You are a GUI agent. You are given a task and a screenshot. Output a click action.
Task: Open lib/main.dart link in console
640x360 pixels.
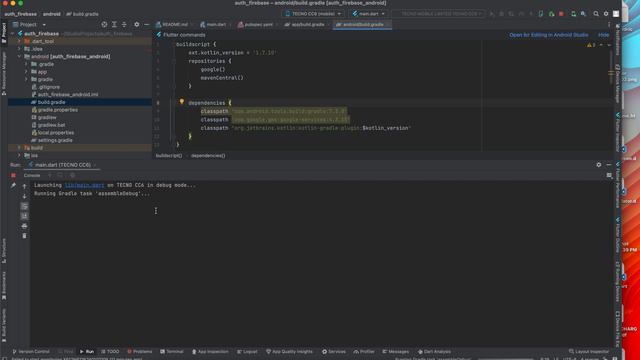click(84, 185)
